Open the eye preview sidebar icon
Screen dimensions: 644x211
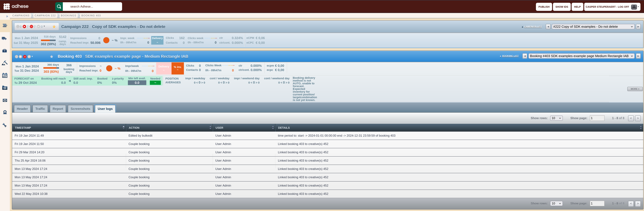point(5,88)
